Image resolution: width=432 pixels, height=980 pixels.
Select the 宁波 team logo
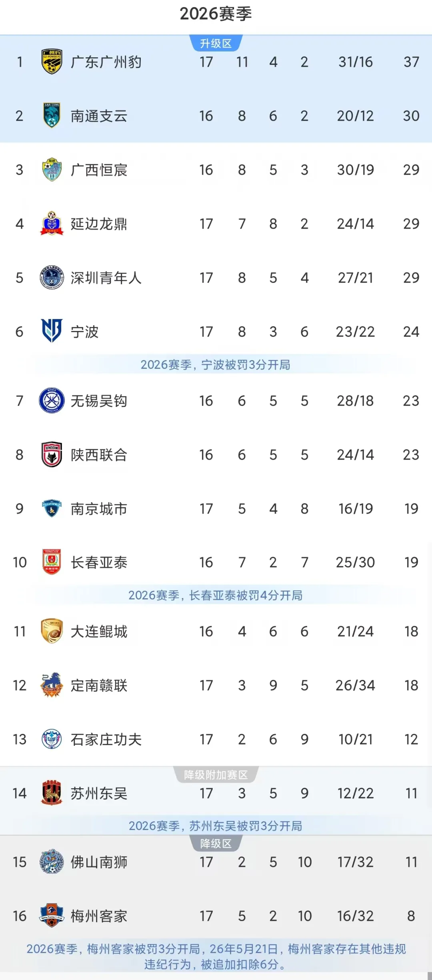click(x=52, y=331)
